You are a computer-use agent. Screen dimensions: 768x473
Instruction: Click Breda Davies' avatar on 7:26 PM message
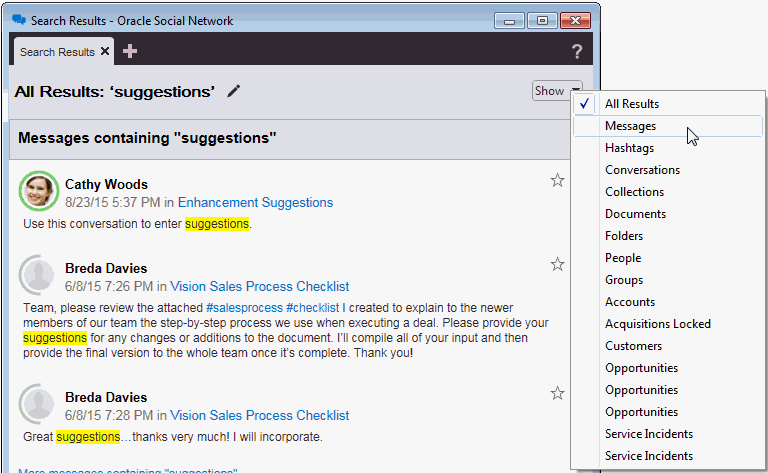39,275
